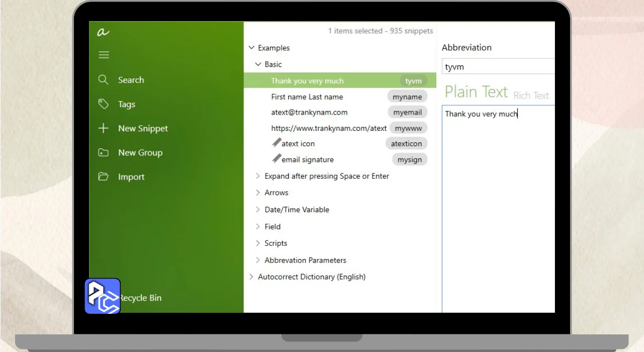Select the https://www.trankynam.com/atext snippet
The height and width of the screenshot is (352, 644).
tap(329, 128)
